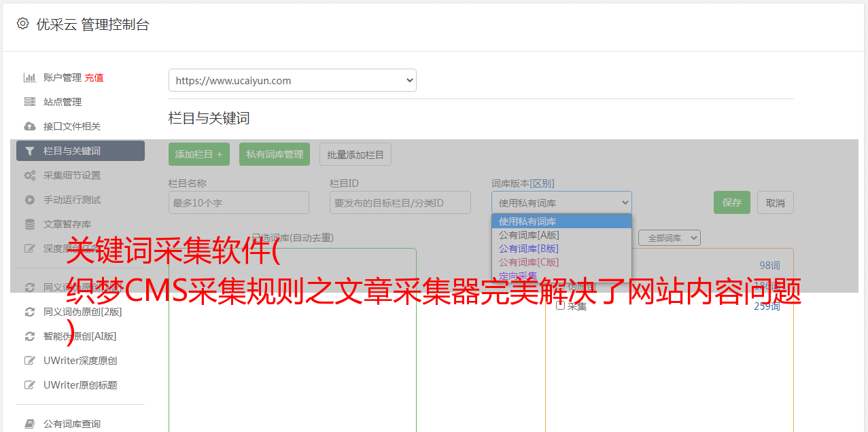Image resolution: width=868 pixels, height=432 pixels.
Task: Click the 259词 count beside 采集
Action: coord(767,306)
